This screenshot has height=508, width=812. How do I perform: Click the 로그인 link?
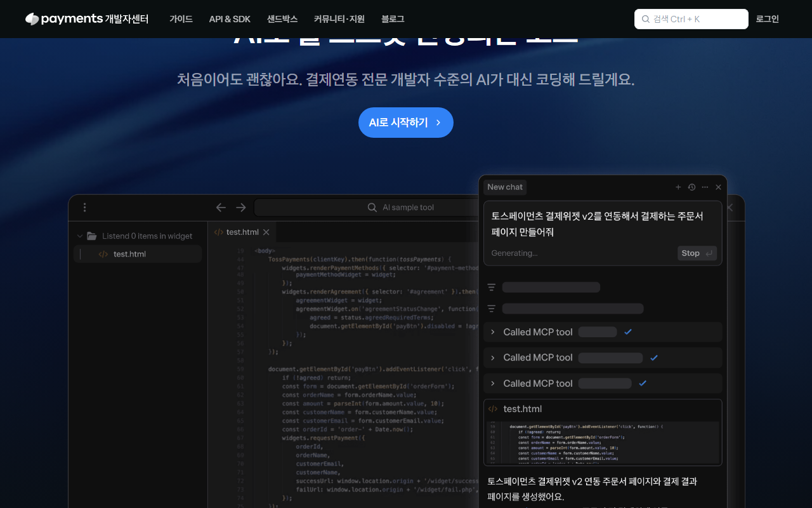767,19
